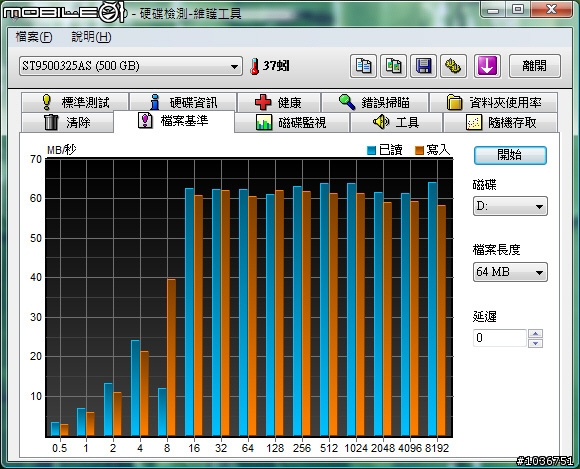The height and width of the screenshot is (469, 580).
Task: Click the 開始 start button
Action: 510,155
